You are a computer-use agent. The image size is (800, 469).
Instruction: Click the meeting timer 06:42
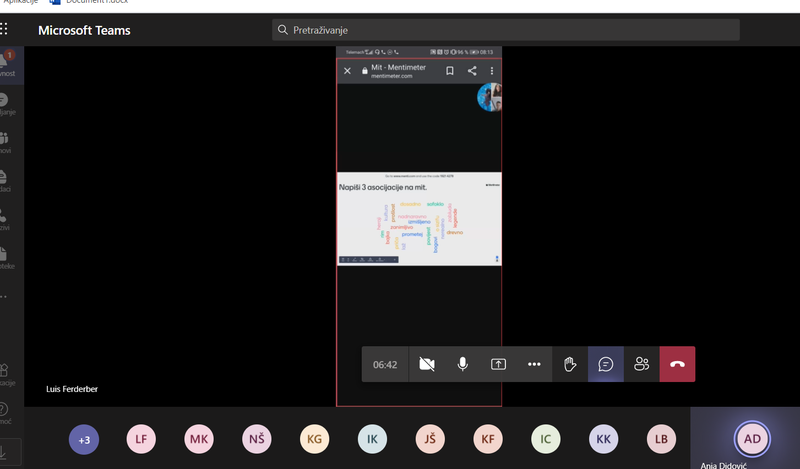click(x=385, y=364)
